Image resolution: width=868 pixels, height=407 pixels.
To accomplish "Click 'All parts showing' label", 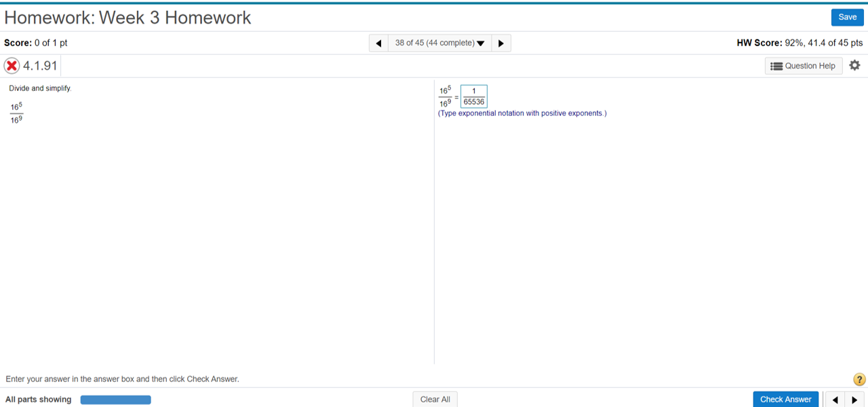I will [39, 400].
